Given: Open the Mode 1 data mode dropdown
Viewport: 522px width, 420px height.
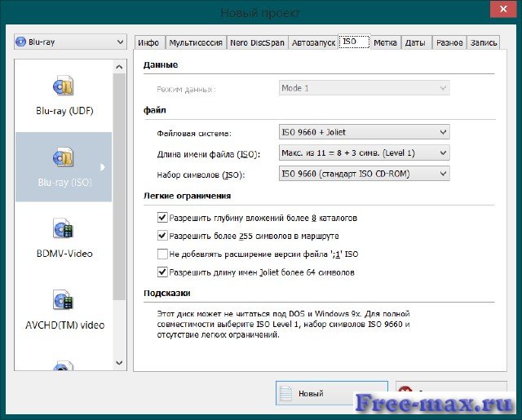Looking at the screenshot, I should click(x=365, y=88).
